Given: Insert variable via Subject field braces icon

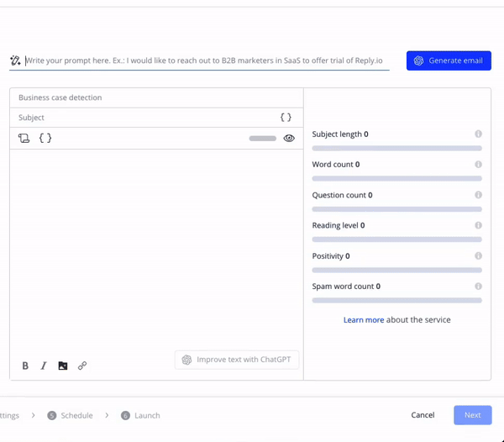Looking at the screenshot, I should [286, 118].
